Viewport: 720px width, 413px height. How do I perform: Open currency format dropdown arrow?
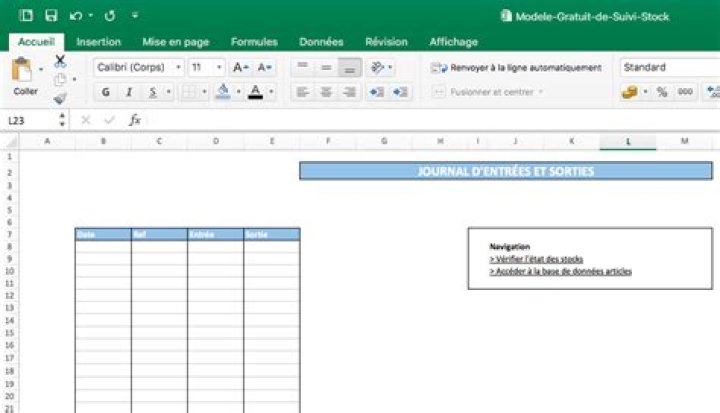645,92
